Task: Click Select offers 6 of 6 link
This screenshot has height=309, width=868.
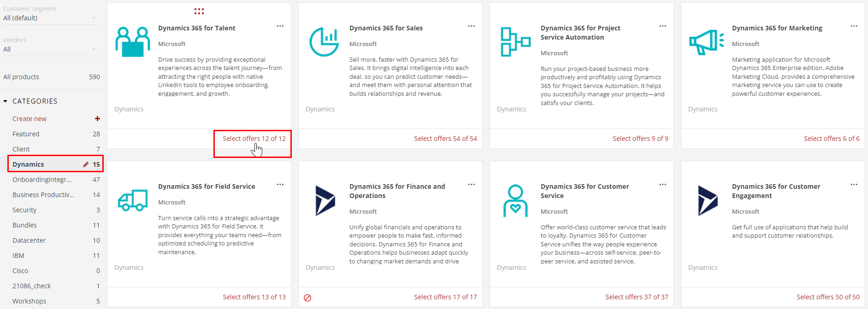Action: (x=832, y=139)
